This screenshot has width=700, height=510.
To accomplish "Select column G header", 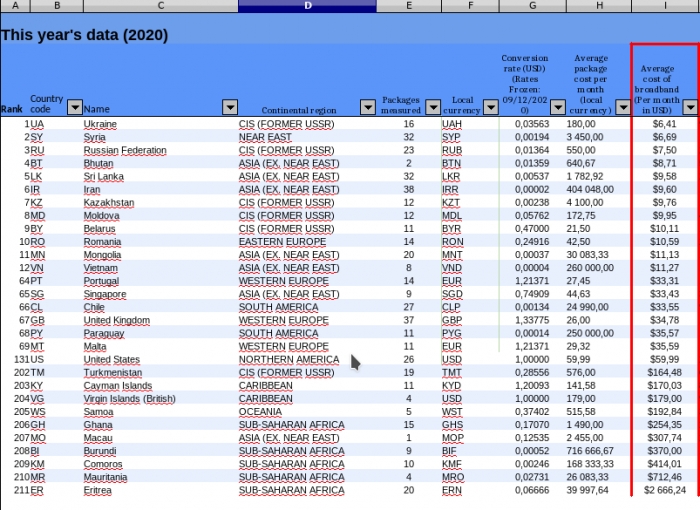I will (533, 6).
